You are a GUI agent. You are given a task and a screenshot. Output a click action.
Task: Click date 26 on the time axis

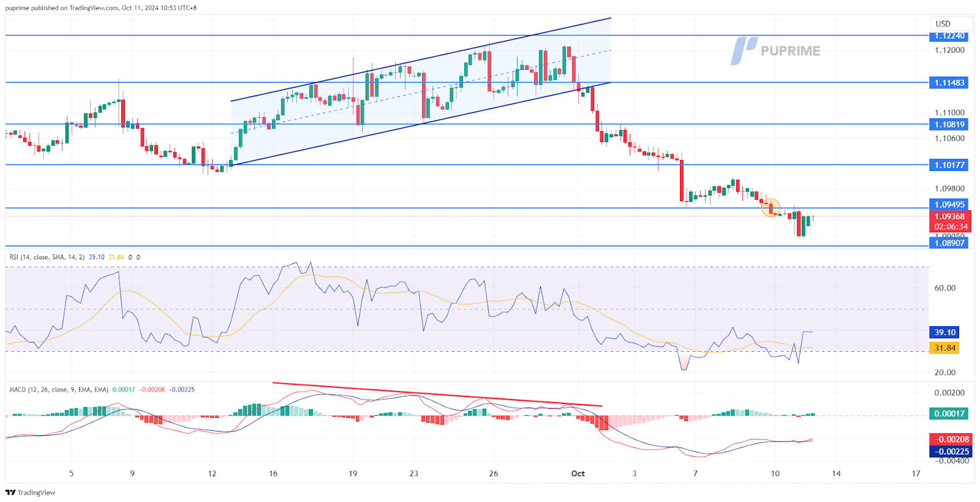[494, 473]
